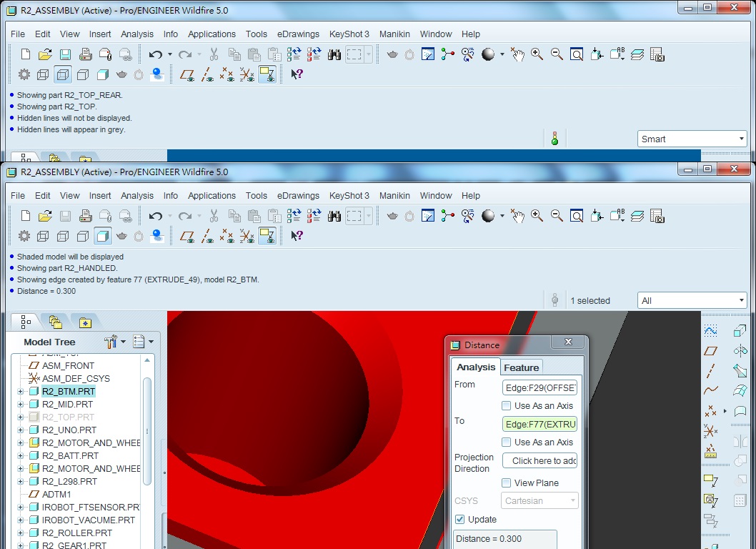Image resolution: width=756 pixels, height=549 pixels.
Task: Click What's This help arrow in front window
Action: [x=297, y=235]
